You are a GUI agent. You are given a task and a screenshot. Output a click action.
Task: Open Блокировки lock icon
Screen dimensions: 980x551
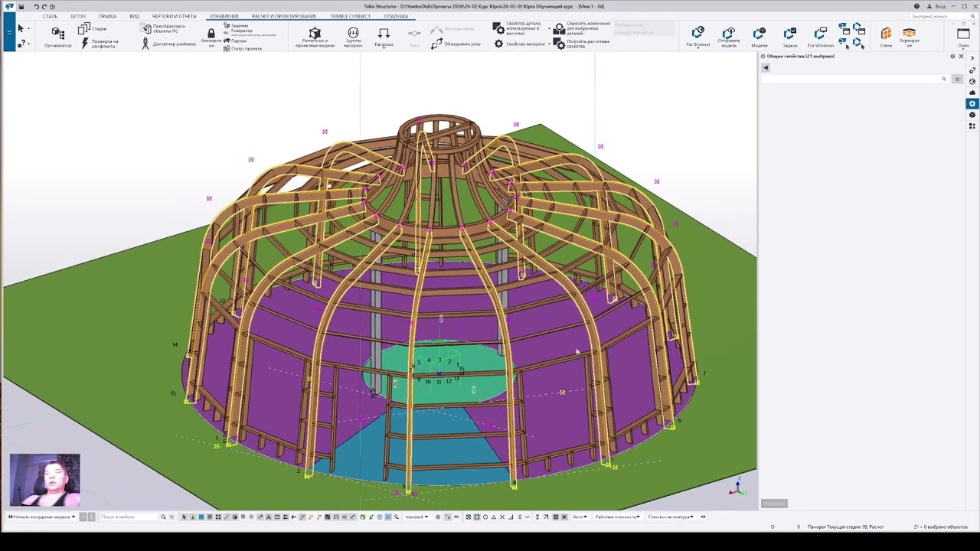pos(211,37)
